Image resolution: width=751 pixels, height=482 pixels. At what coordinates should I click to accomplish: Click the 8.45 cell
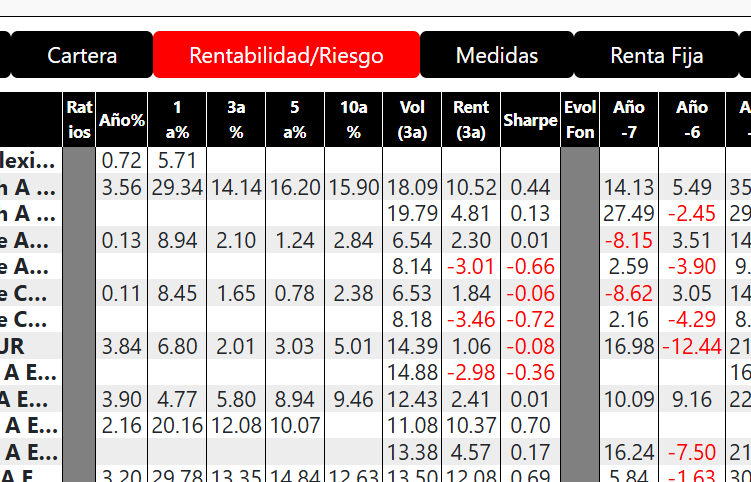click(x=177, y=293)
